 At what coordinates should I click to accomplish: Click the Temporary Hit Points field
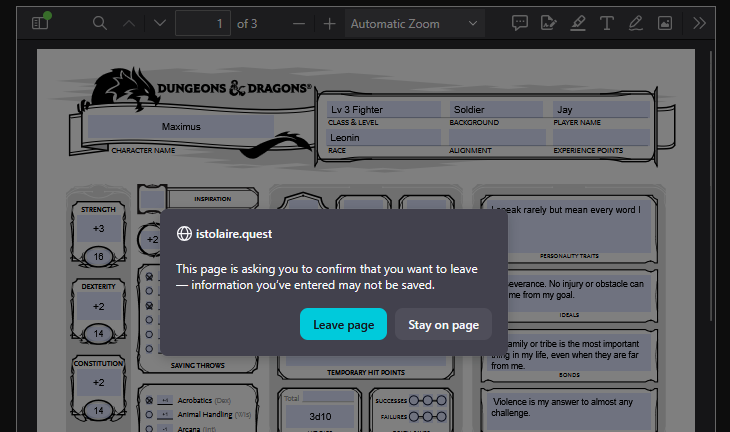[366, 361]
